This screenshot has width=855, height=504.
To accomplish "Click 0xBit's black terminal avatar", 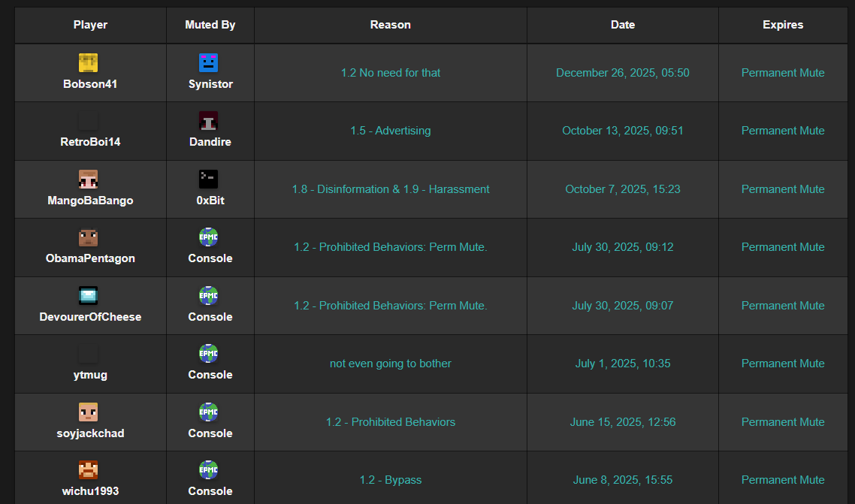I will [209, 180].
